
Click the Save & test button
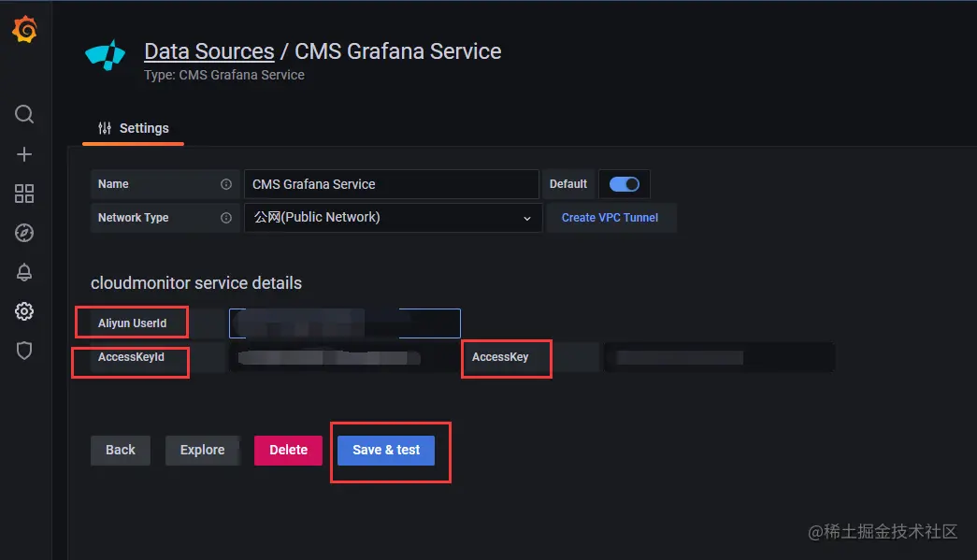coord(386,450)
